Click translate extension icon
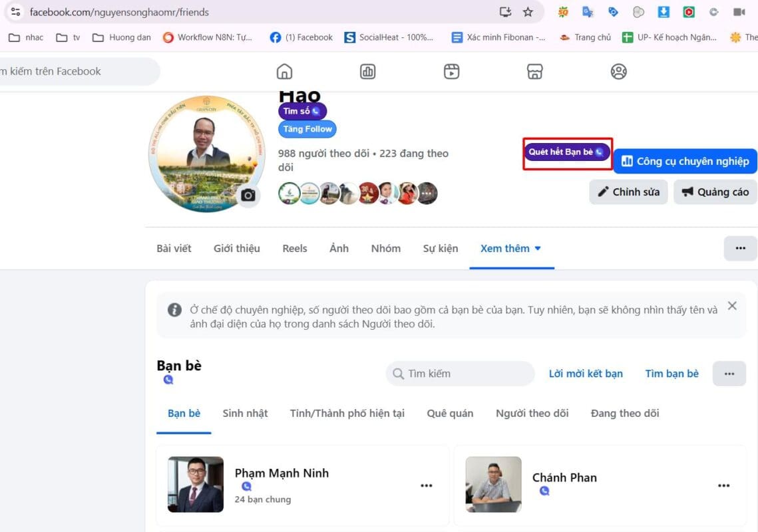 pyautogui.click(x=588, y=12)
